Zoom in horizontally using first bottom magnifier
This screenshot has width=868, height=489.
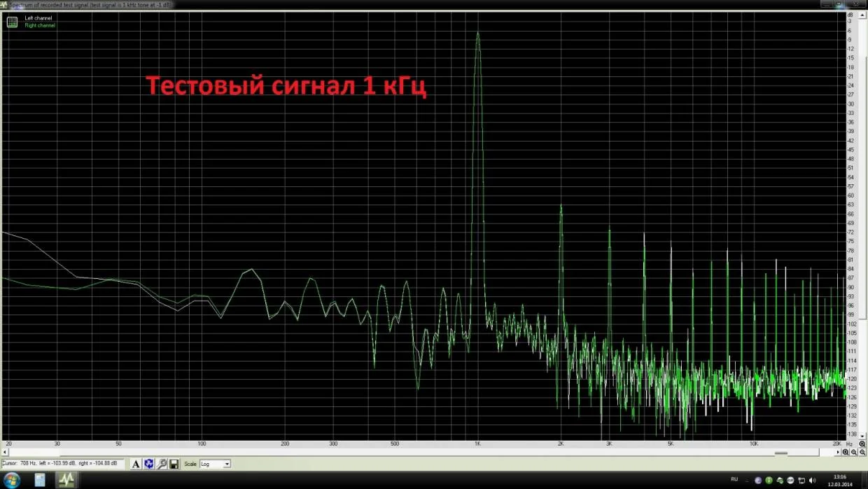coord(846,452)
